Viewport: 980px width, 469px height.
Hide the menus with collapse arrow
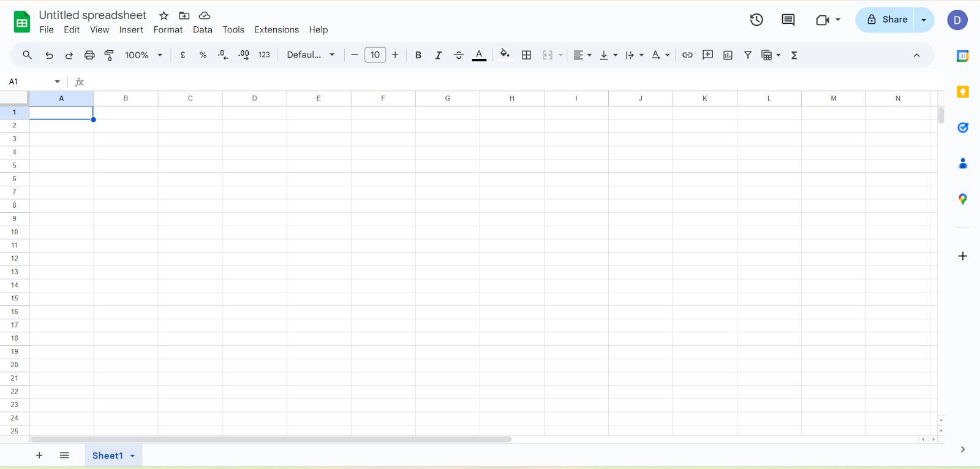click(917, 55)
